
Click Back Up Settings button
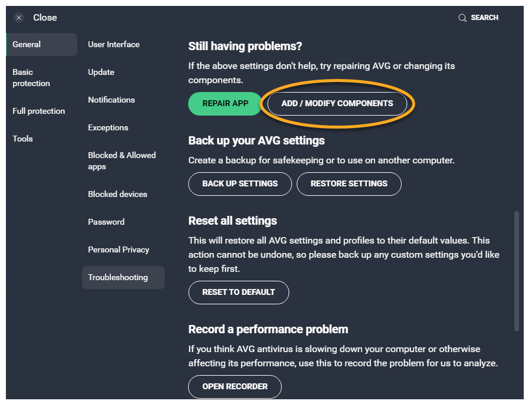pyautogui.click(x=240, y=183)
